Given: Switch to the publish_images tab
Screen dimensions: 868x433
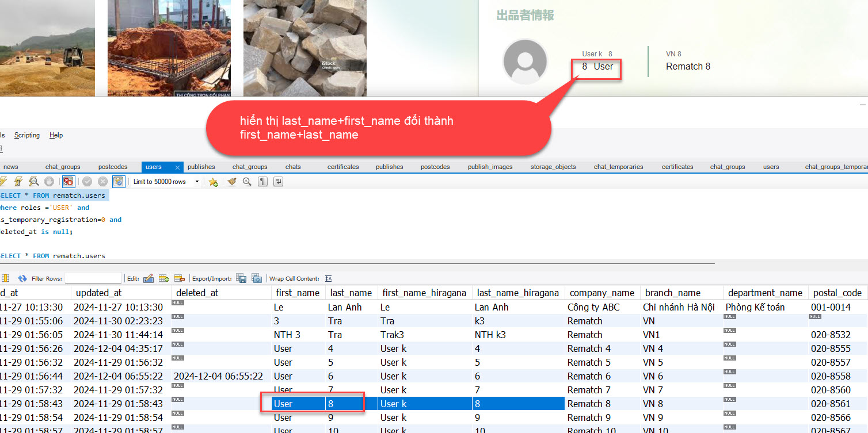Looking at the screenshot, I should (x=490, y=167).
